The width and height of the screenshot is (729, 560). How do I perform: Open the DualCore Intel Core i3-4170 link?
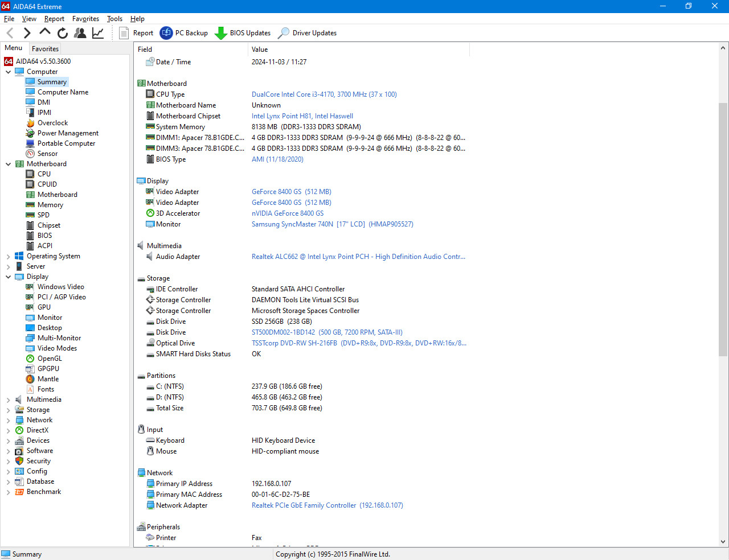pos(324,94)
